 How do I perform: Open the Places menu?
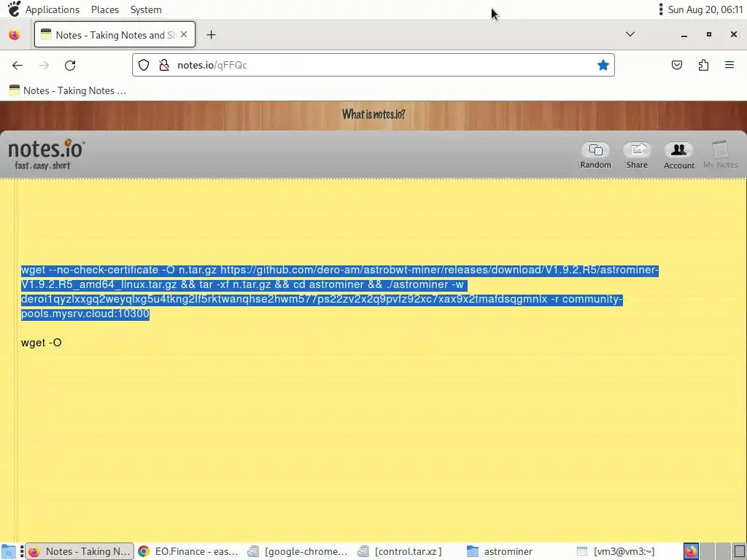(105, 9)
